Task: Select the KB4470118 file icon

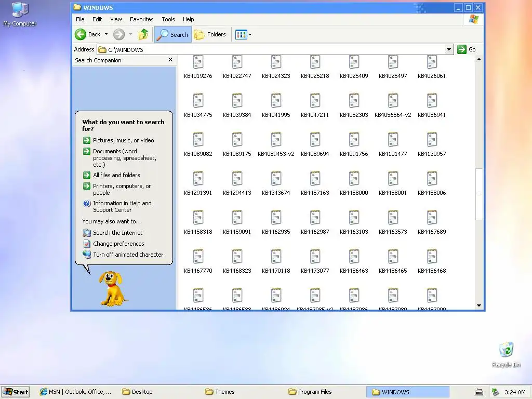Action: coord(276,257)
